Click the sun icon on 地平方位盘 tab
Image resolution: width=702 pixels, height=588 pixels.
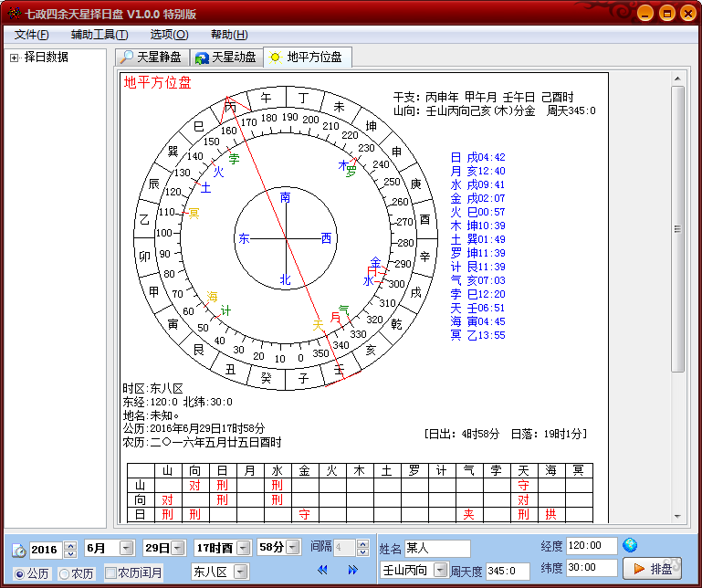[275, 58]
